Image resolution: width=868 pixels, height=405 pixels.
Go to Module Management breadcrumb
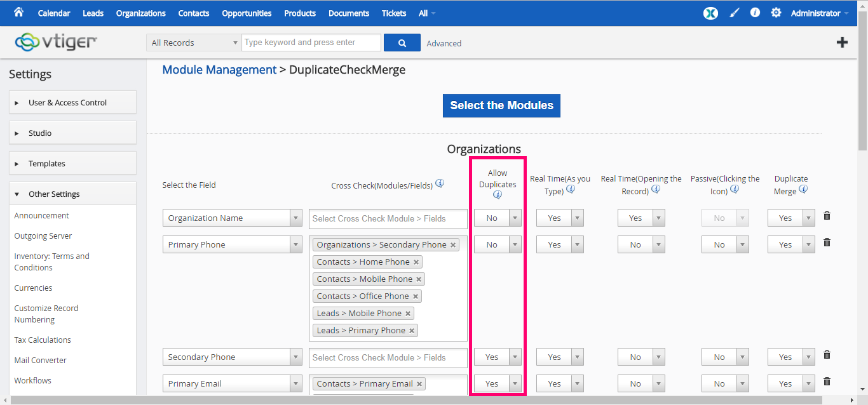click(219, 70)
